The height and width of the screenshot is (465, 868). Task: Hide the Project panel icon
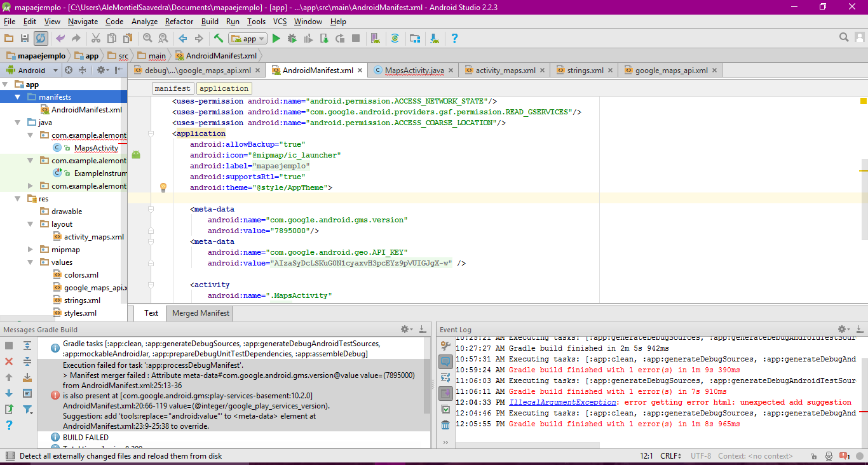point(119,71)
